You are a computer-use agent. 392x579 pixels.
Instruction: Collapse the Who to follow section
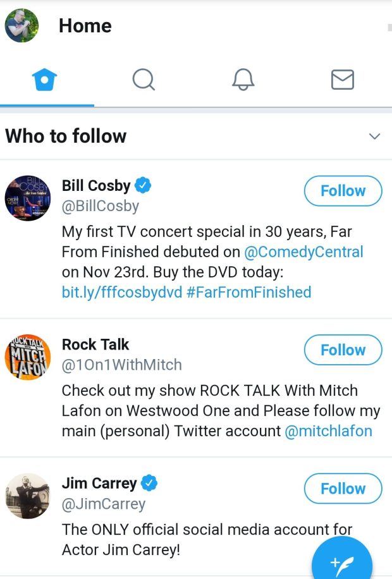point(374,137)
